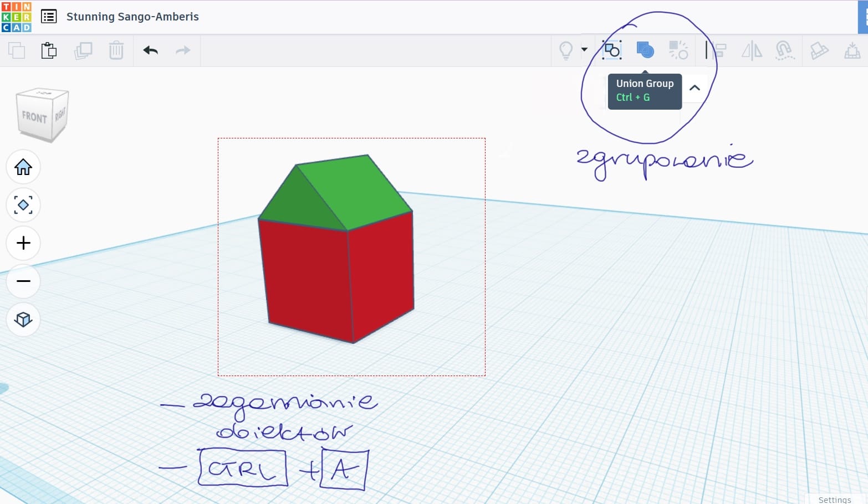Viewport: 868px width, 504px height.
Task: Click the Home view button
Action: [x=23, y=167]
